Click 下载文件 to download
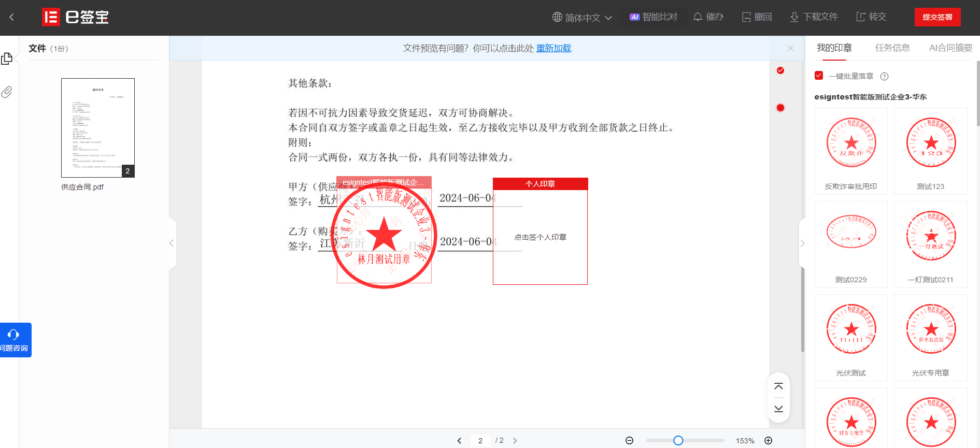This screenshot has height=448, width=980. (x=814, y=17)
